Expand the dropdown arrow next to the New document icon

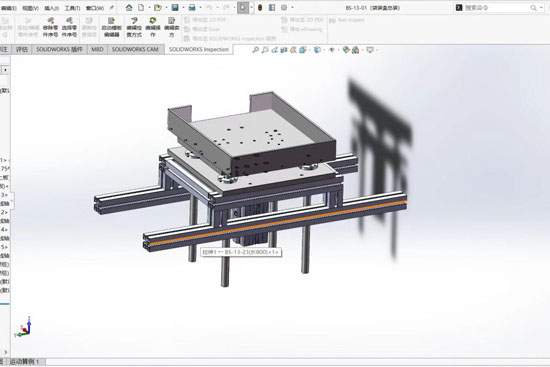click(x=149, y=7)
